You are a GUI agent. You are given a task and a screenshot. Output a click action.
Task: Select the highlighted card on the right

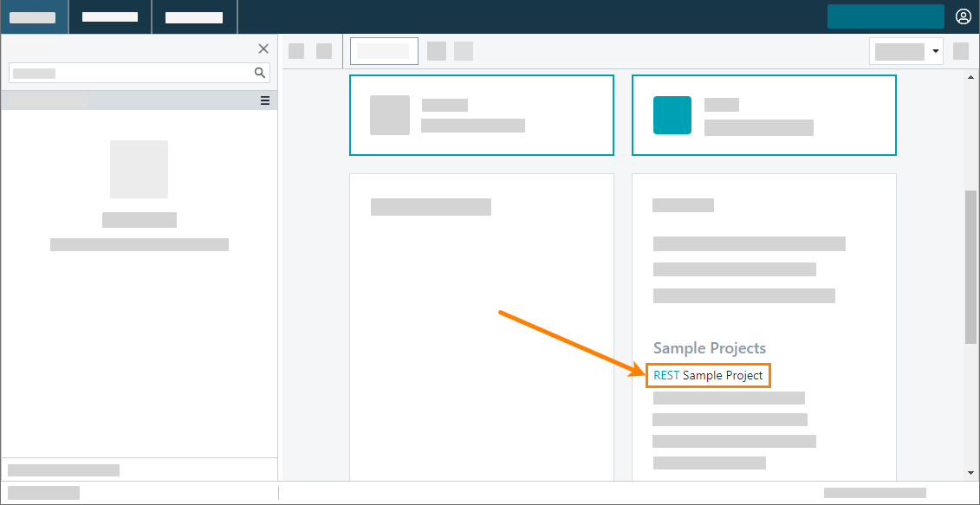click(x=764, y=115)
